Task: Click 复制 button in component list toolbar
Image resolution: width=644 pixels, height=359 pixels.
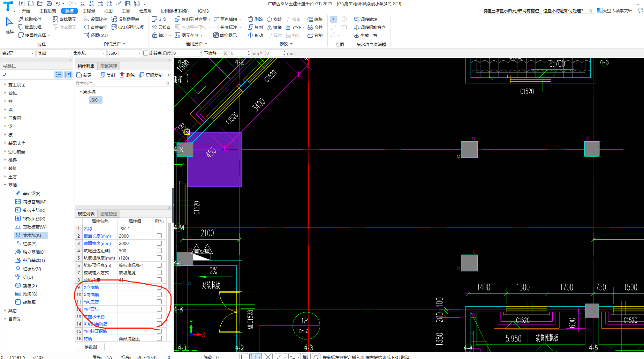Action: click(107, 75)
